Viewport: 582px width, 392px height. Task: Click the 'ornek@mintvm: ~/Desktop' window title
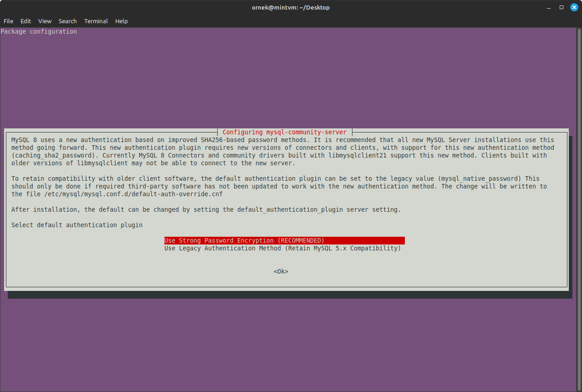pyautogui.click(x=291, y=7)
